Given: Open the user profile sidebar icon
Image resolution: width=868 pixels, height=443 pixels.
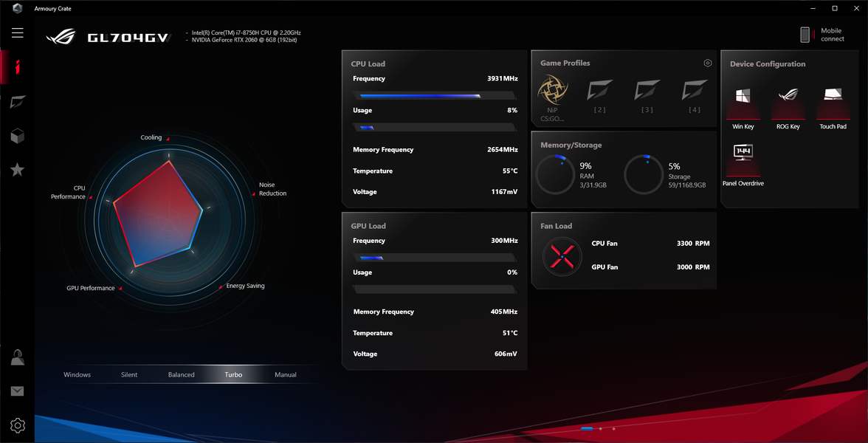Looking at the screenshot, I should pos(18,357).
